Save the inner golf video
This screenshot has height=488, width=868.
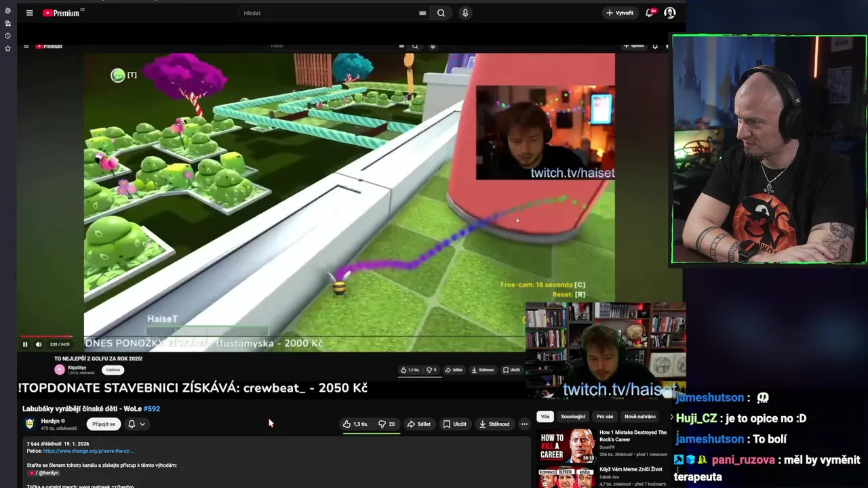512,370
